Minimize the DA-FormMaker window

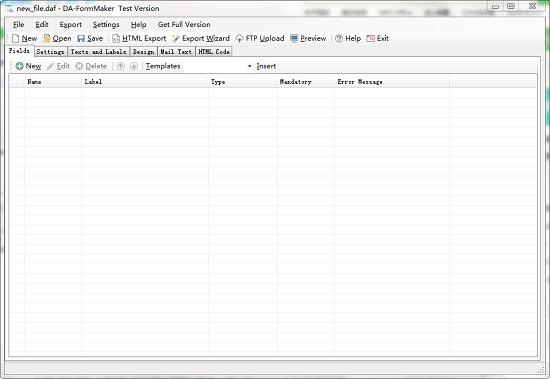pyautogui.click(x=495, y=6)
